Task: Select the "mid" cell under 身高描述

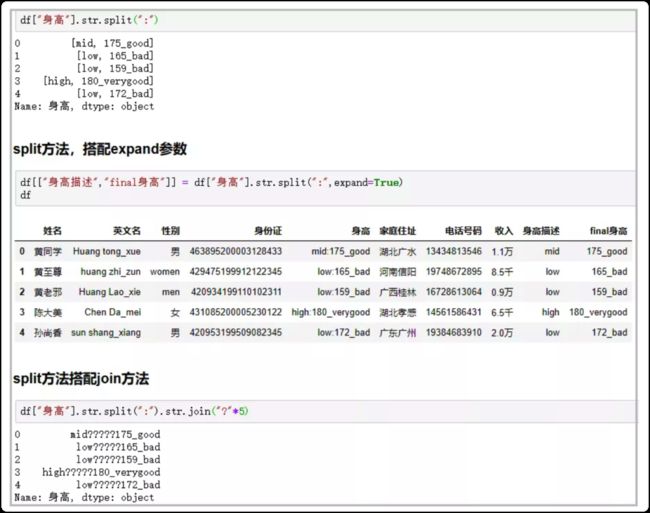Action: pos(552,252)
